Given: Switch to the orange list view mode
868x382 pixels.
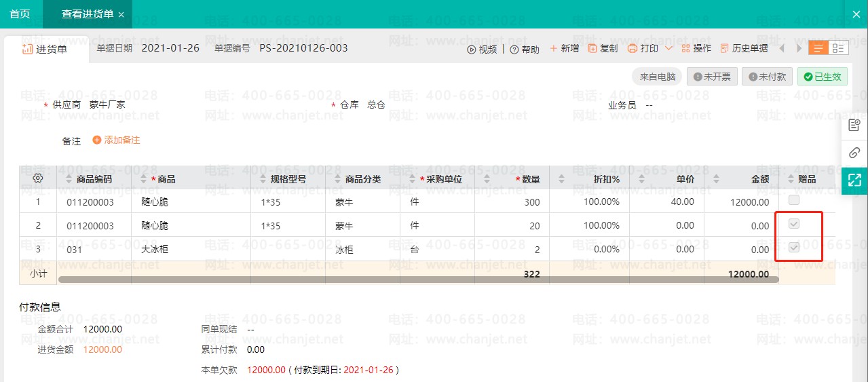Looking at the screenshot, I should pos(818,48).
